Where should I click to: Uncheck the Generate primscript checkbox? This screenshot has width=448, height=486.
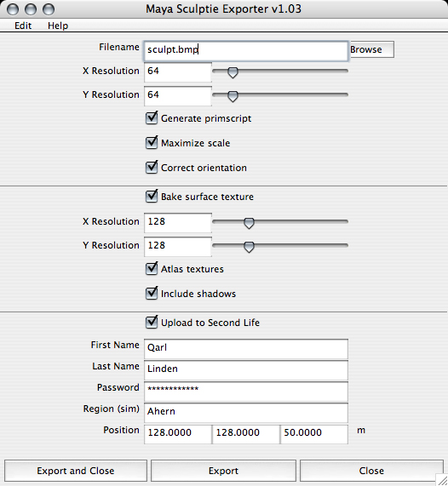coord(152,118)
